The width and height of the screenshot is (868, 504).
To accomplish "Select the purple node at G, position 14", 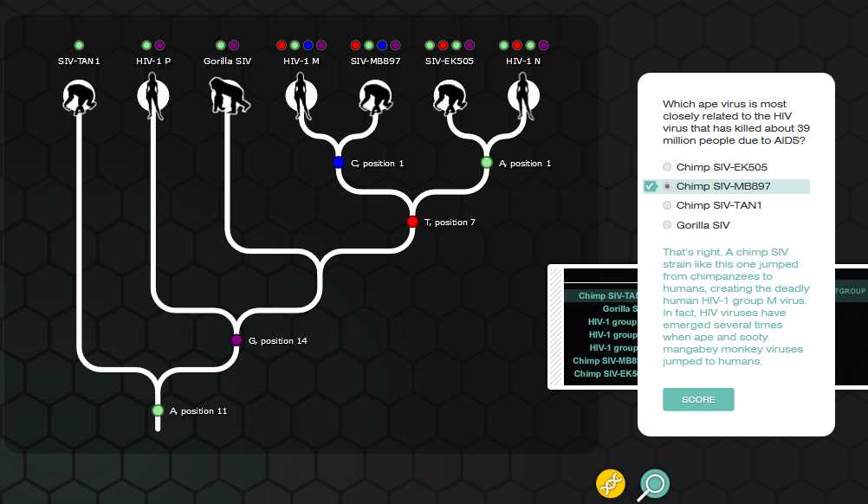I will 237,340.
